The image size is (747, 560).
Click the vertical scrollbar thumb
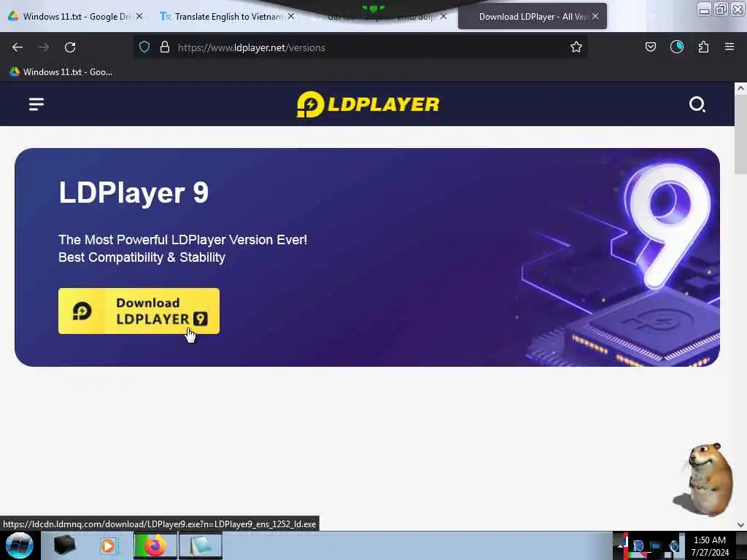740,135
